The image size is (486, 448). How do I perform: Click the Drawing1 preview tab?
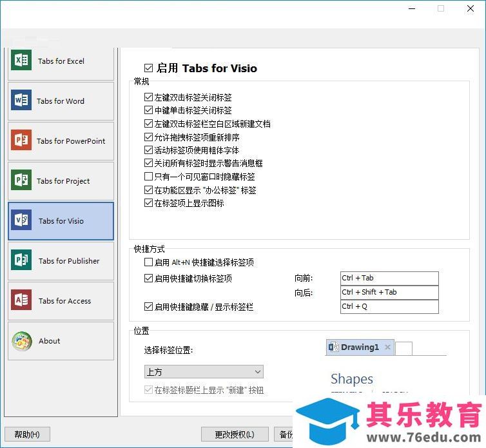[360, 347]
